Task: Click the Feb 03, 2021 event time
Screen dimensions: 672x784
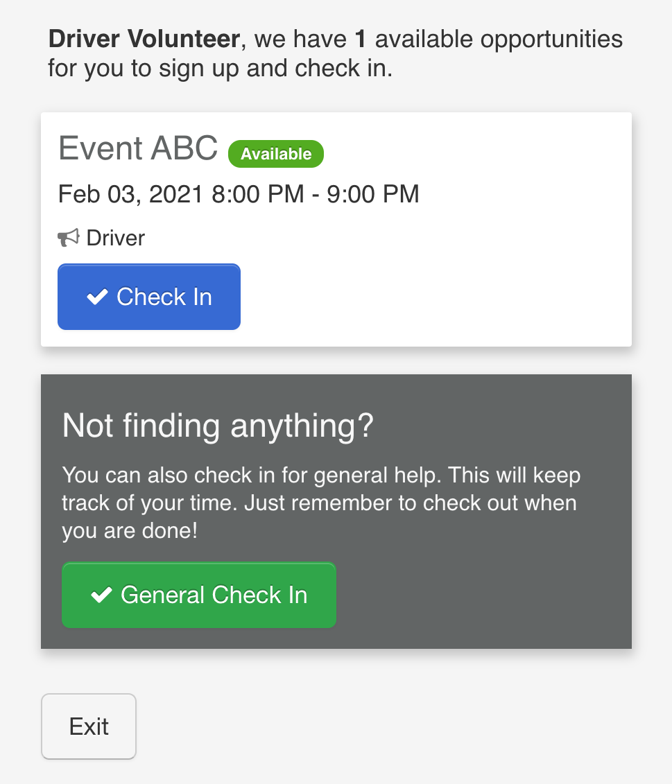Action: (239, 194)
